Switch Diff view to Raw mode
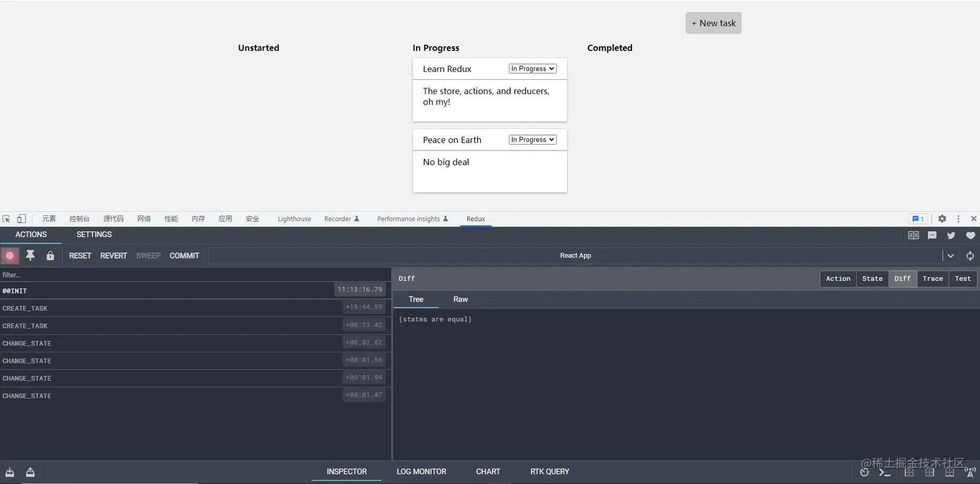This screenshot has height=484, width=980. coord(460,299)
